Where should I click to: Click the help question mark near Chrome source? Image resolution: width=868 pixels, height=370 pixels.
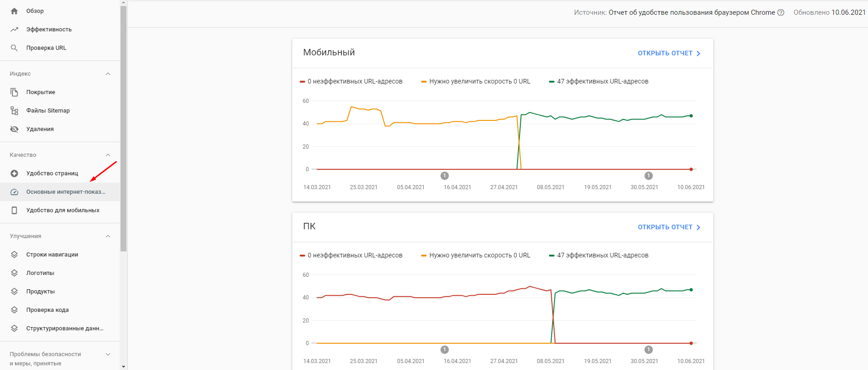(781, 12)
